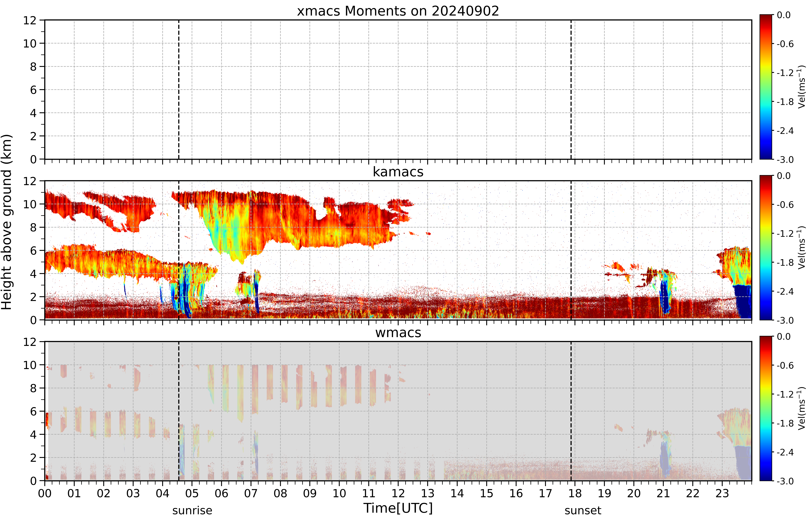Click the wmacs panel title

click(x=398, y=332)
